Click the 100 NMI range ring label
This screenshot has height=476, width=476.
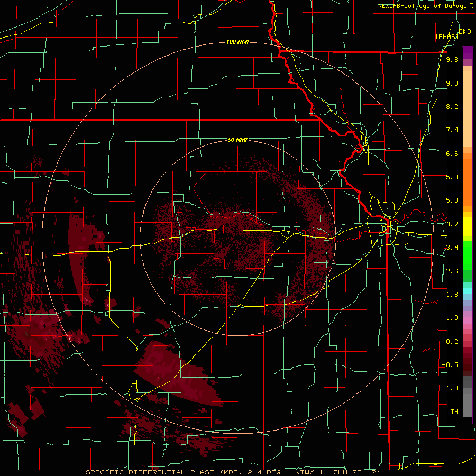[x=237, y=42]
